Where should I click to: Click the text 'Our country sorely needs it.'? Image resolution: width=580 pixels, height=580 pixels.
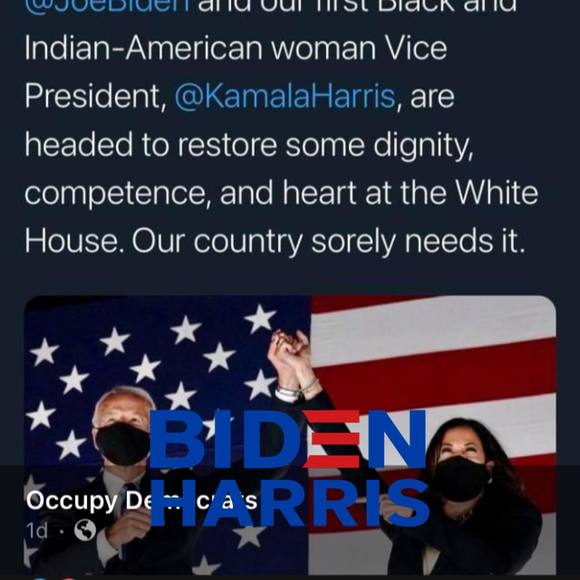(x=328, y=242)
